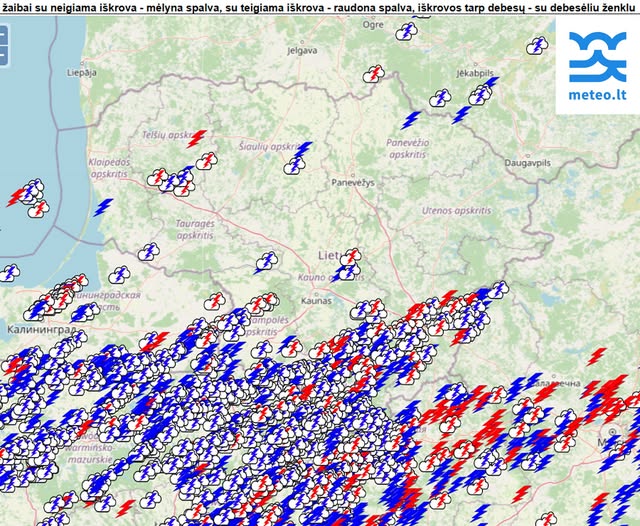Click red cloud lightning marker southwest of Jēkabpils

[x=376, y=73]
